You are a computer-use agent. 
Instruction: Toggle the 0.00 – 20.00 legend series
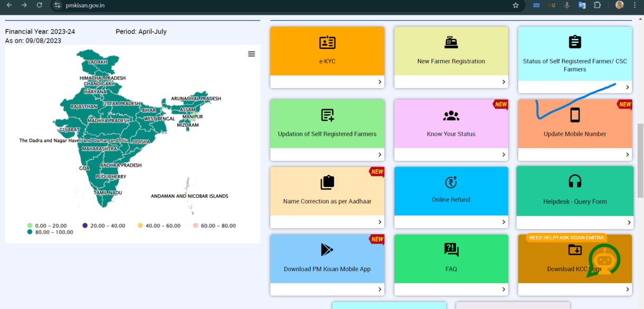point(48,226)
